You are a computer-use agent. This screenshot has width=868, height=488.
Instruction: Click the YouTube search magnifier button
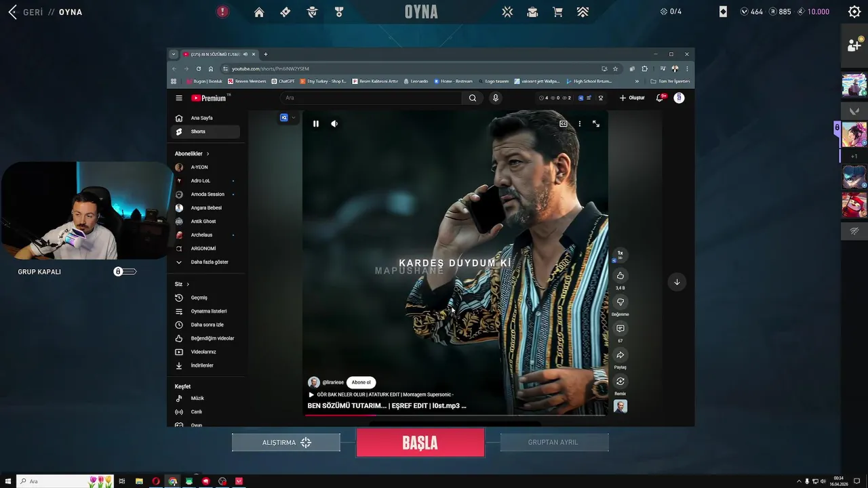tap(473, 98)
